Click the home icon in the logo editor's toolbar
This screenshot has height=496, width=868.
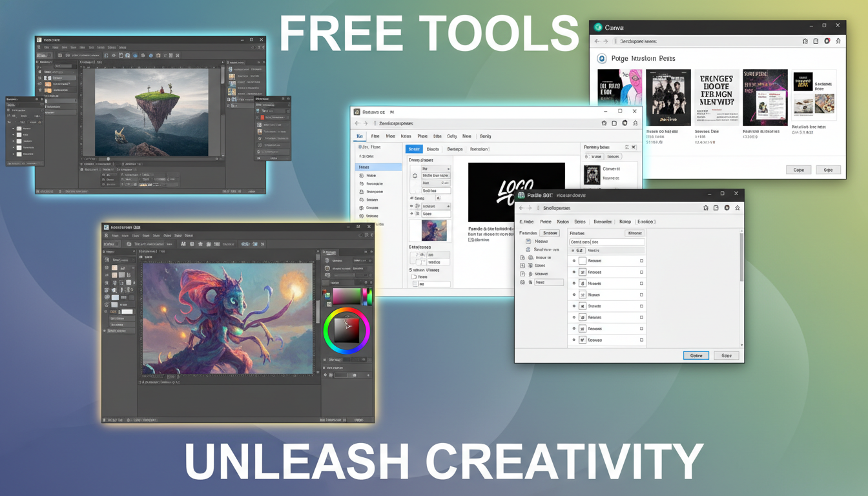603,123
